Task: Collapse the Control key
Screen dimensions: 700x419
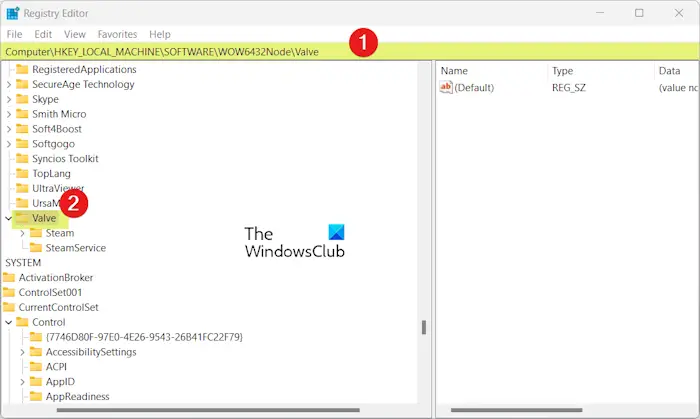Action: point(8,322)
